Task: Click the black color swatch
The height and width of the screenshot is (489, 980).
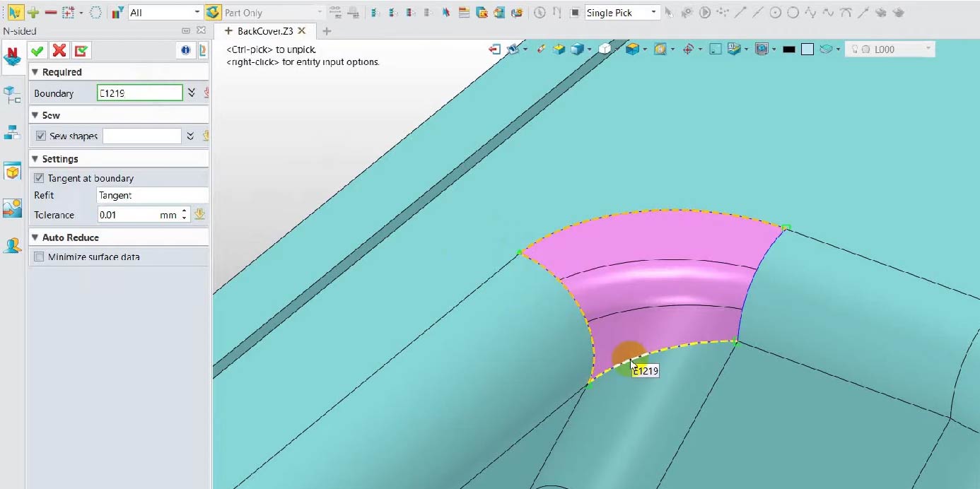Action: pyautogui.click(x=789, y=49)
